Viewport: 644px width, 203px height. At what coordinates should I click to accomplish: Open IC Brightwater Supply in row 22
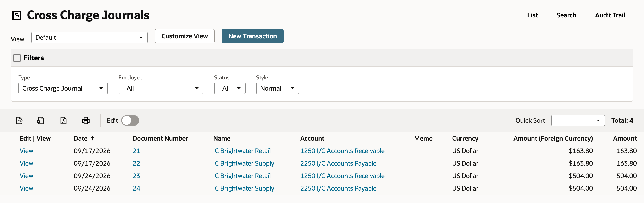coord(244,163)
